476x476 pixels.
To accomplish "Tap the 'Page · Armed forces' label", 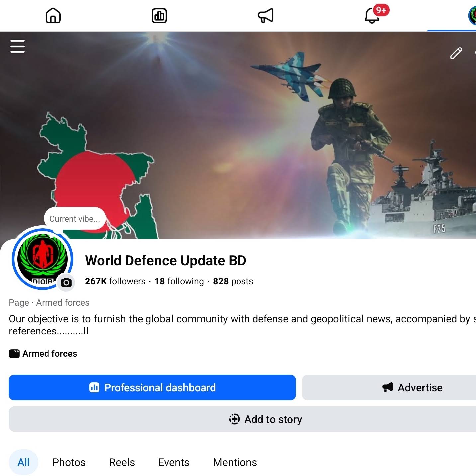I will (49, 303).
